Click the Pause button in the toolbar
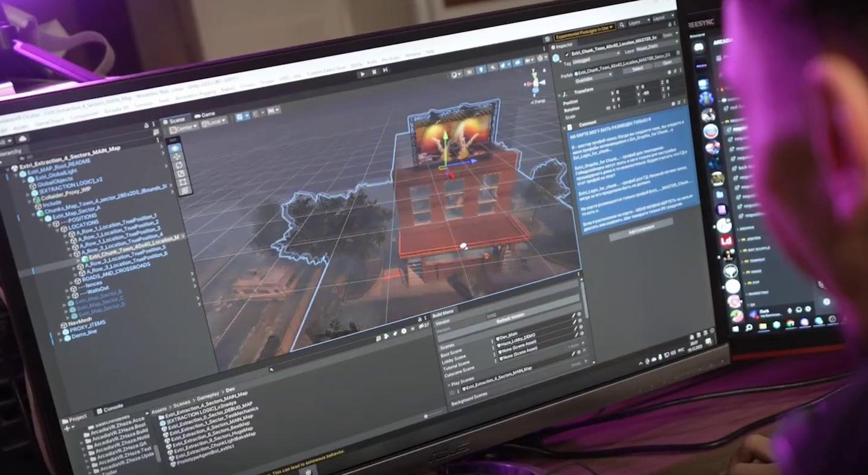This screenshot has height=475, width=868. (374, 72)
